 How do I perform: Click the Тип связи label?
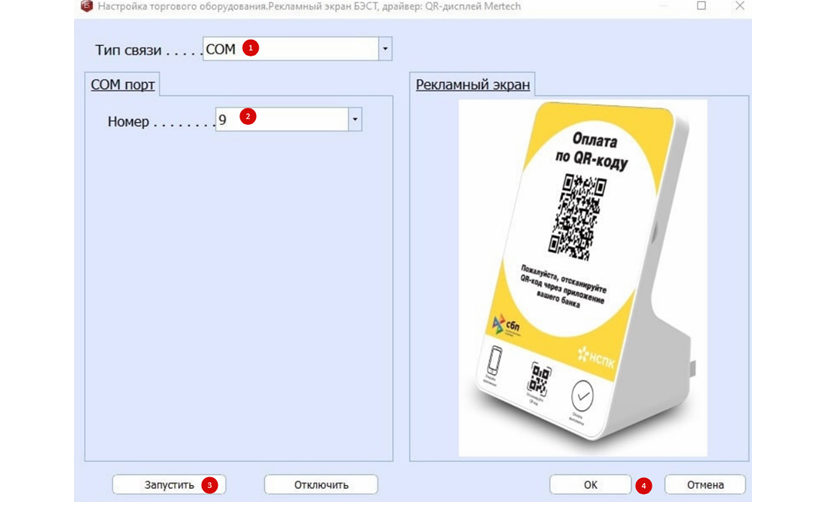click(x=128, y=50)
